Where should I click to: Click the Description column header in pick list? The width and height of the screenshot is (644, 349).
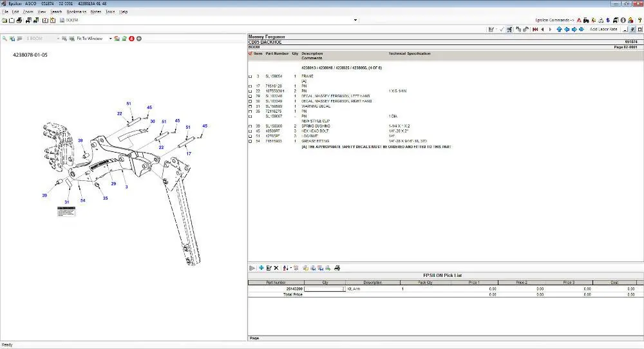point(372,283)
